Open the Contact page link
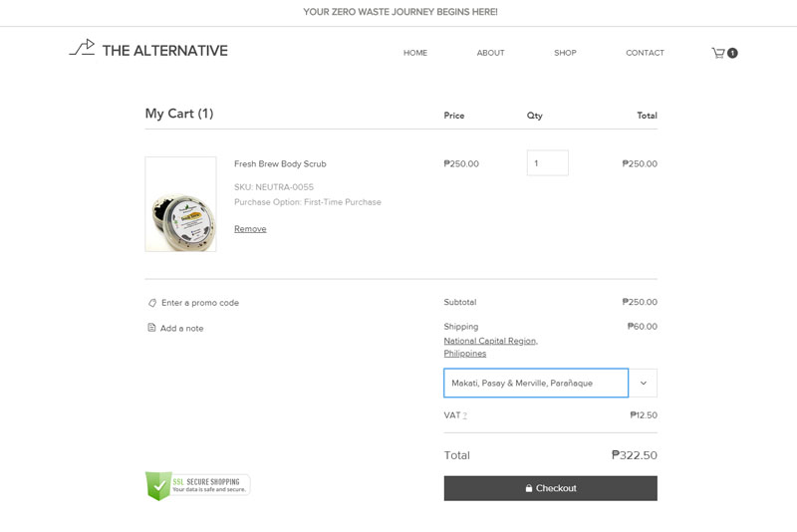 645,53
